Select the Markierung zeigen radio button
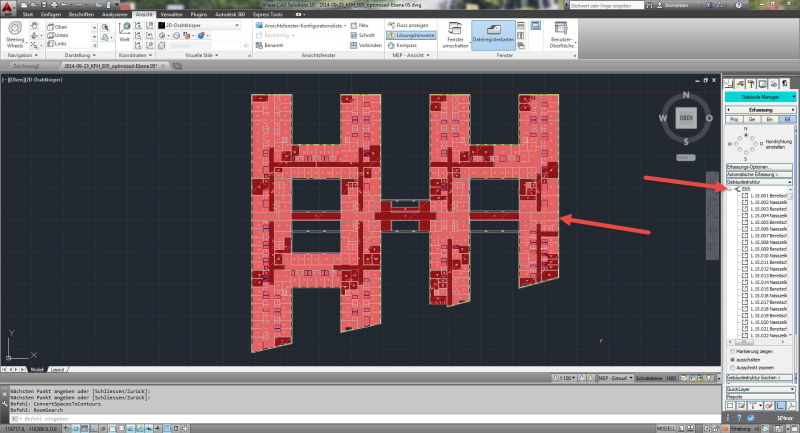The image size is (800, 433). point(733,351)
